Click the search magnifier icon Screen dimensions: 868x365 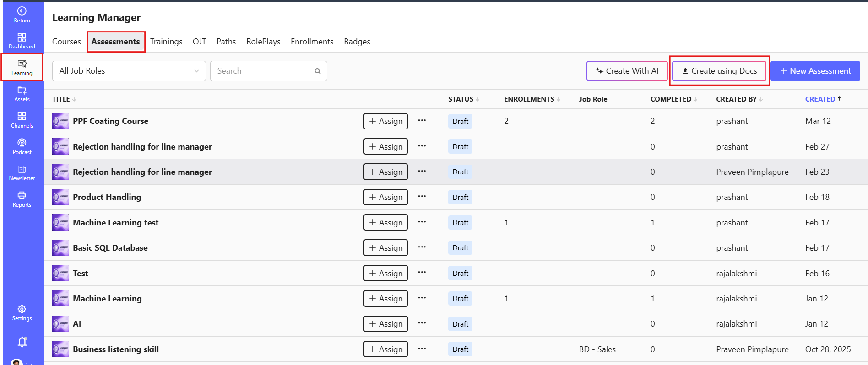(x=318, y=71)
